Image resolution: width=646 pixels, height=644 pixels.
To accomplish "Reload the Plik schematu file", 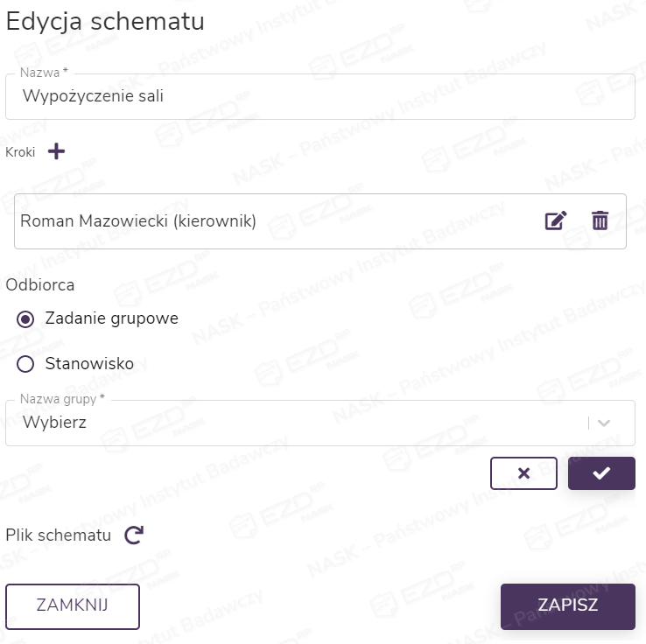I will (133, 535).
